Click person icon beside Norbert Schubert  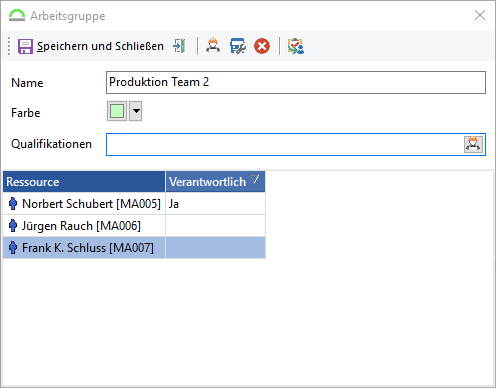(x=13, y=204)
